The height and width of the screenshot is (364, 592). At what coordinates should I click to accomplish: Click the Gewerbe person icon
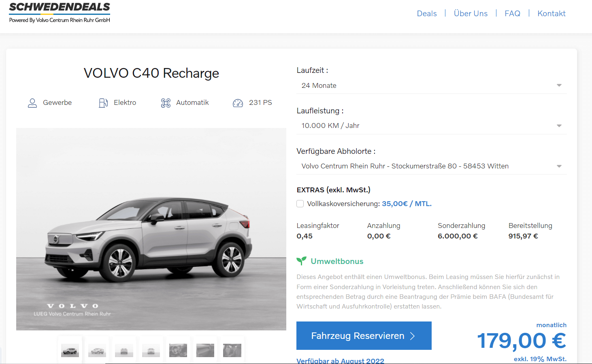(32, 103)
